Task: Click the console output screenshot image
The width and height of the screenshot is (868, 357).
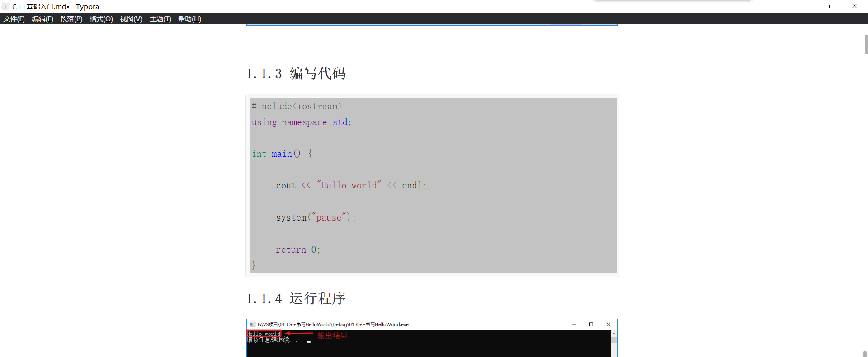Action: pos(432,338)
